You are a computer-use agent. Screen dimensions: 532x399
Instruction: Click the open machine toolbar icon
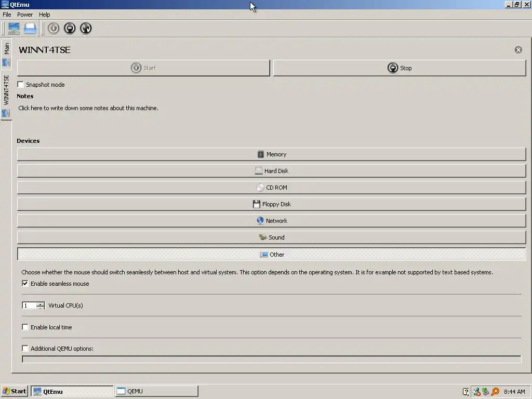coord(30,28)
